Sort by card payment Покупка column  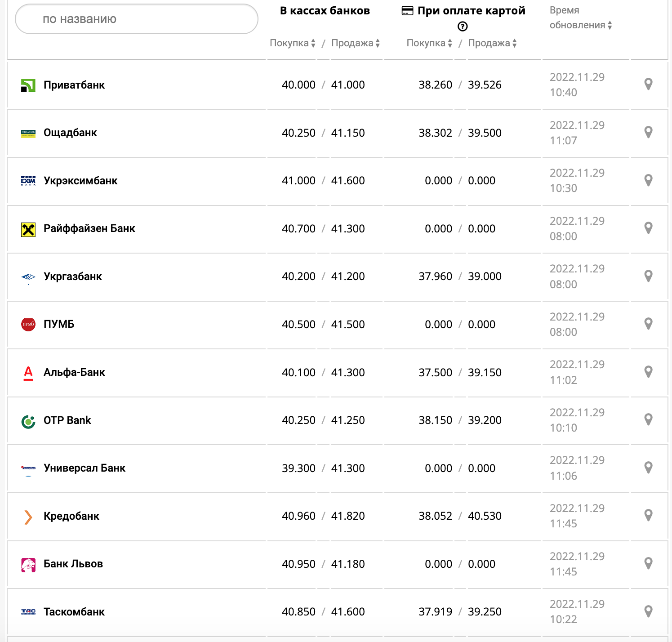[x=429, y=43]
